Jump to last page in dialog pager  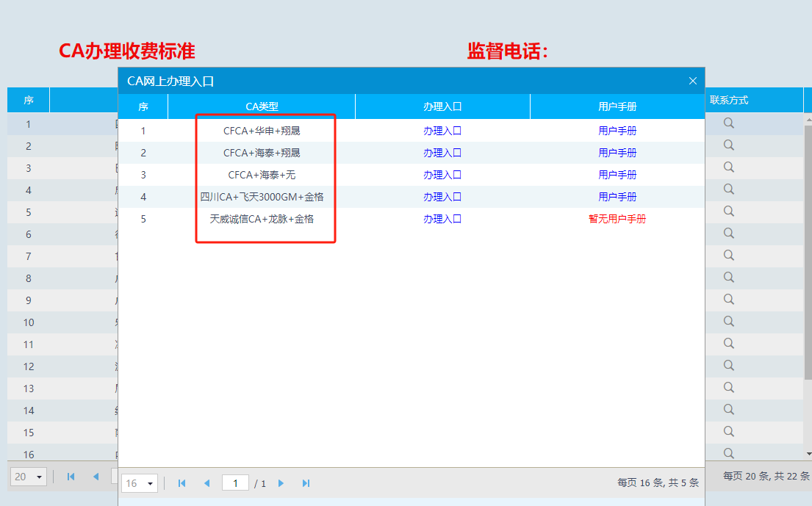(x=306, y=483)
